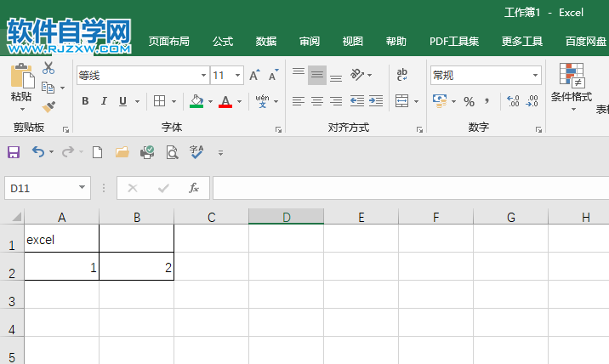Open print preview magnifier icon

coord(172,153)
